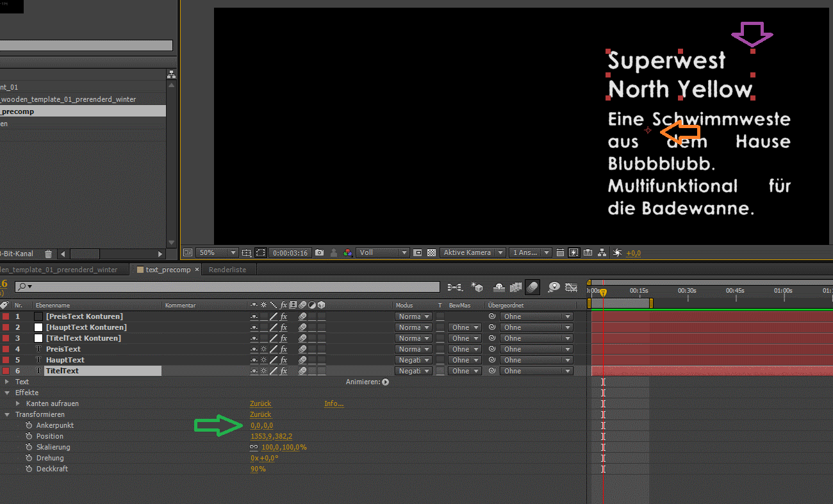The height and width of the screenshot is (504, 833).
Task: Switch to the Renderliste tab
Action: 227,270
